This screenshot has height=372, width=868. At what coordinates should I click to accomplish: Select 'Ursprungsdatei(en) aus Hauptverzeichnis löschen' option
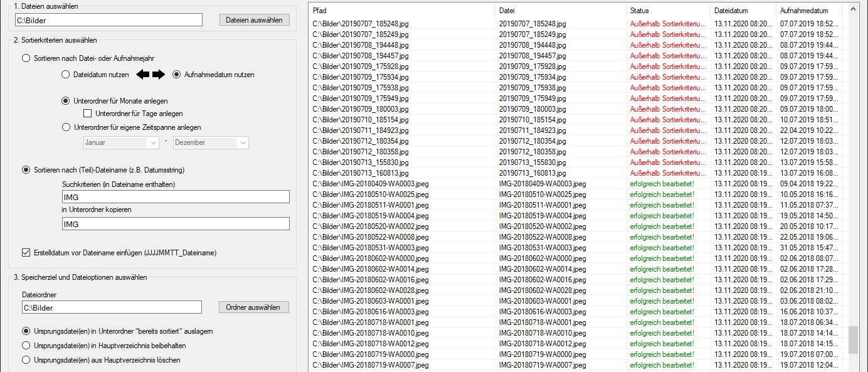(x=26, y=360)
